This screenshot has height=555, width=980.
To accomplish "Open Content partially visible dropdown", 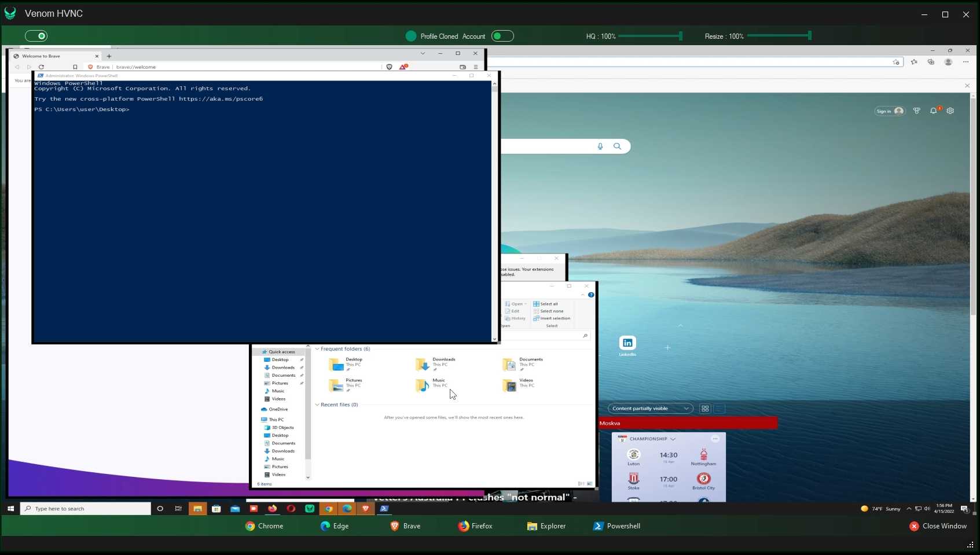I will [650, 409].
